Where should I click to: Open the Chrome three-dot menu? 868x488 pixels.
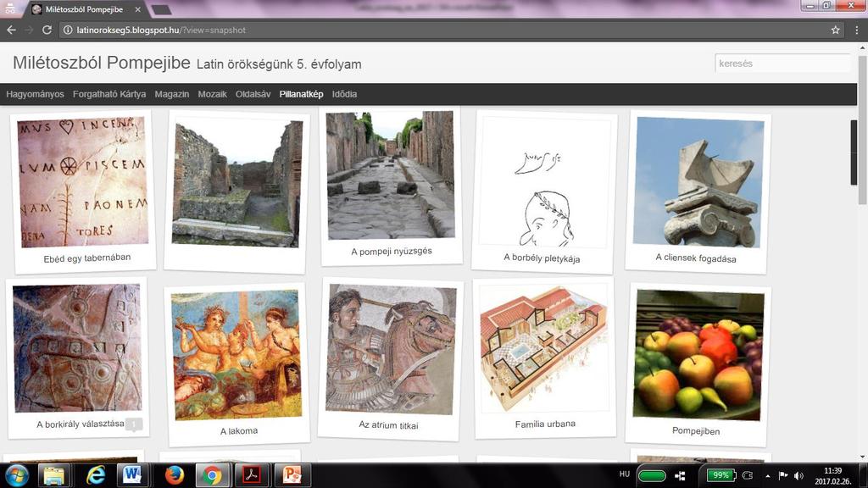point(856,30)
